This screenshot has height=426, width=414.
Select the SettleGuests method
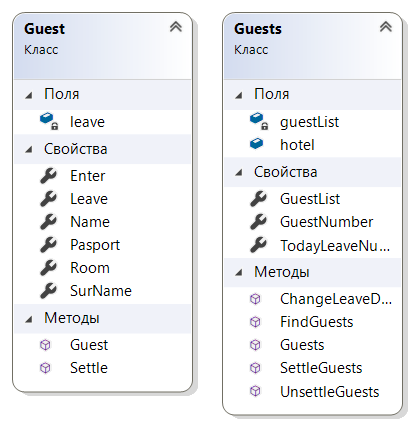tap(321, 368)
